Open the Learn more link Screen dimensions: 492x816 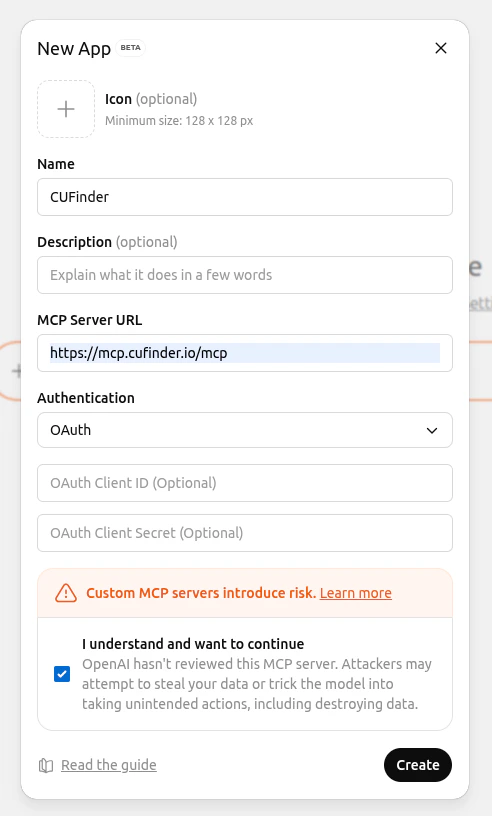pos(356,593)
